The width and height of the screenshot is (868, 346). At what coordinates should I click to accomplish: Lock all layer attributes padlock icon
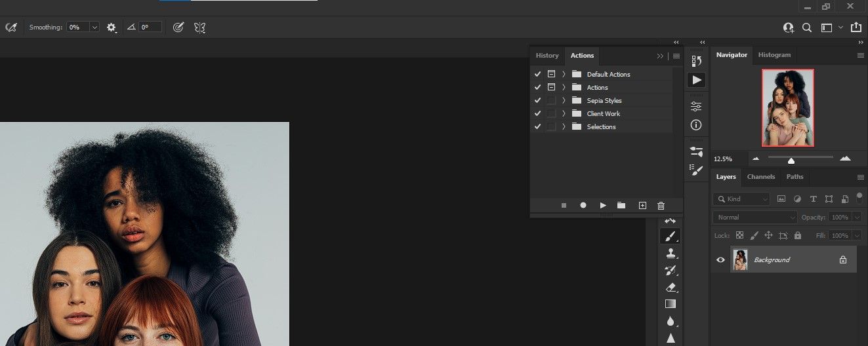point(798,235)
